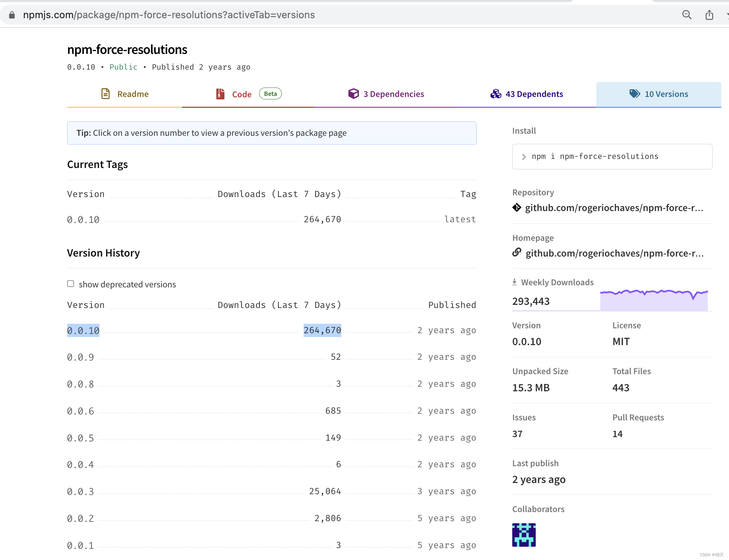Click the git icon beside Repository link
729x560 pixels.
coord(517,208)
